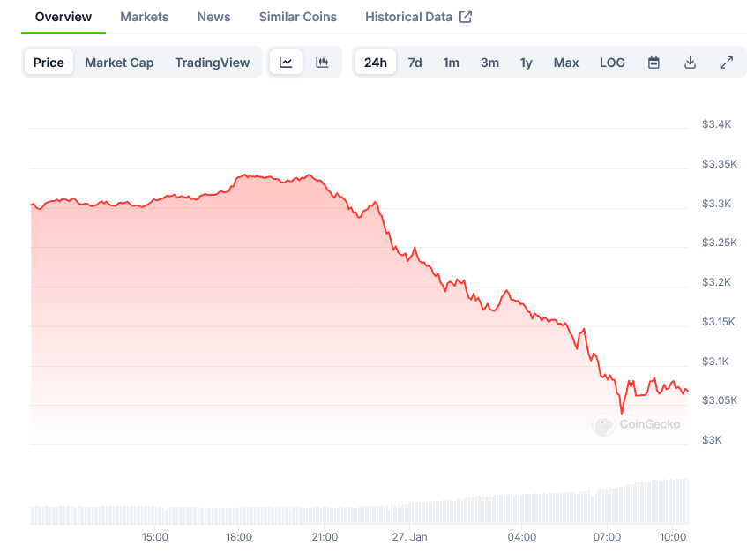Show the 1y price range
This screenshot has height=560, width=747.
(x=526, y=63)
